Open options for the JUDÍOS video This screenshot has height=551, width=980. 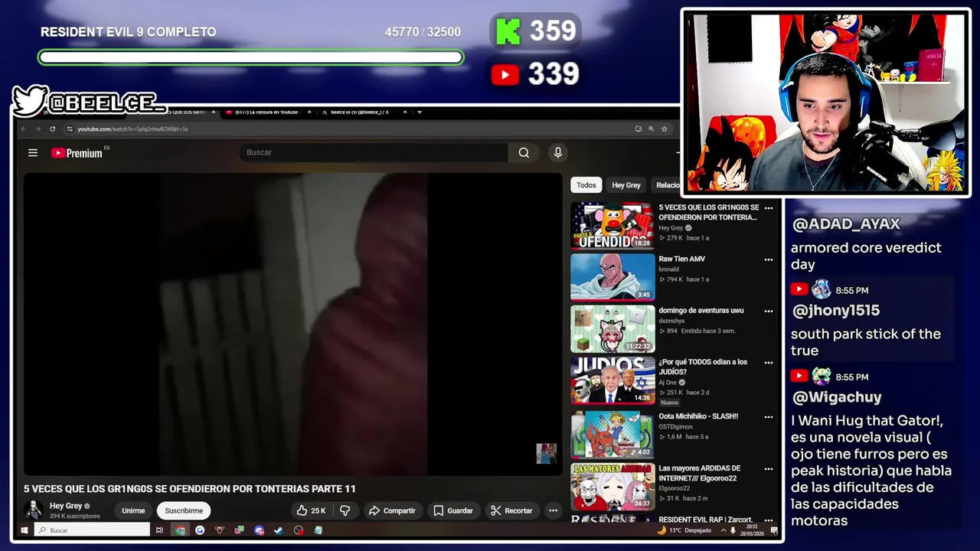pyautogui.click(x=769, y=363)
